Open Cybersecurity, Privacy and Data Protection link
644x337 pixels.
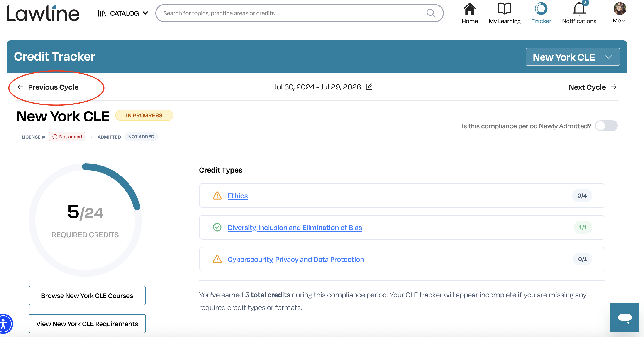click(296, 259)
